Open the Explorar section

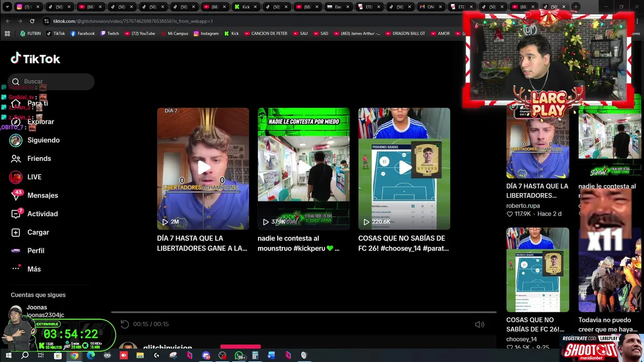click(x=40, y=122)
